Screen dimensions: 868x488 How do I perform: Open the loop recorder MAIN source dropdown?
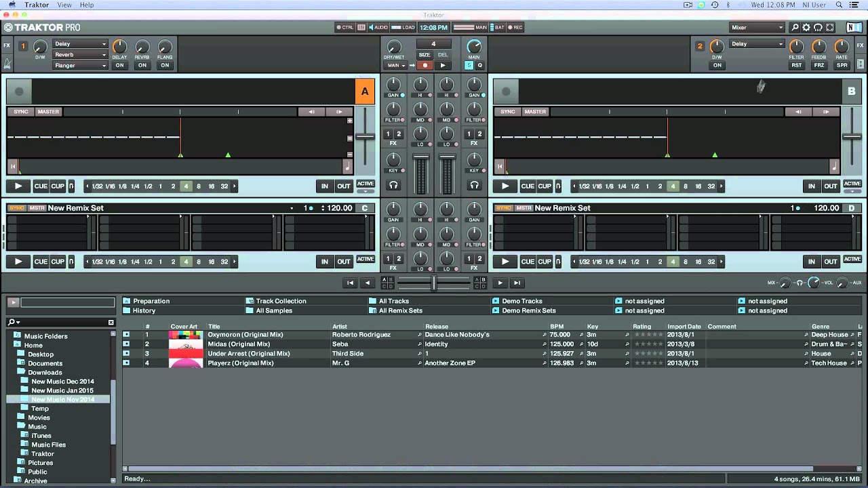pos(395,66)
